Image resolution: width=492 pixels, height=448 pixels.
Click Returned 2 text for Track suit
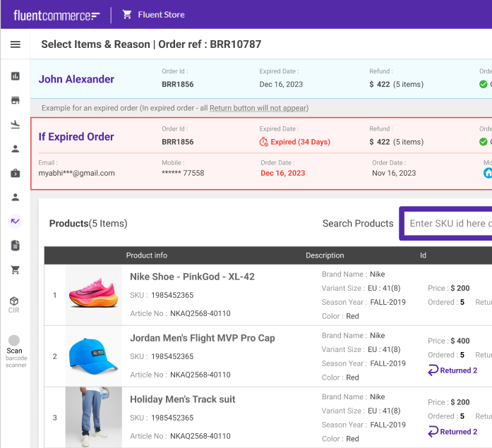[458, 432]
